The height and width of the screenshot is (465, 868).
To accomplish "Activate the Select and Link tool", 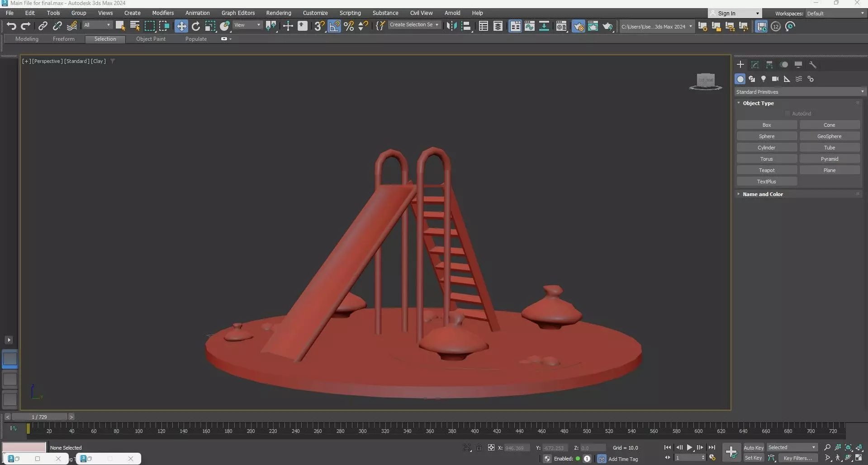I will click(x=43, y=26).
